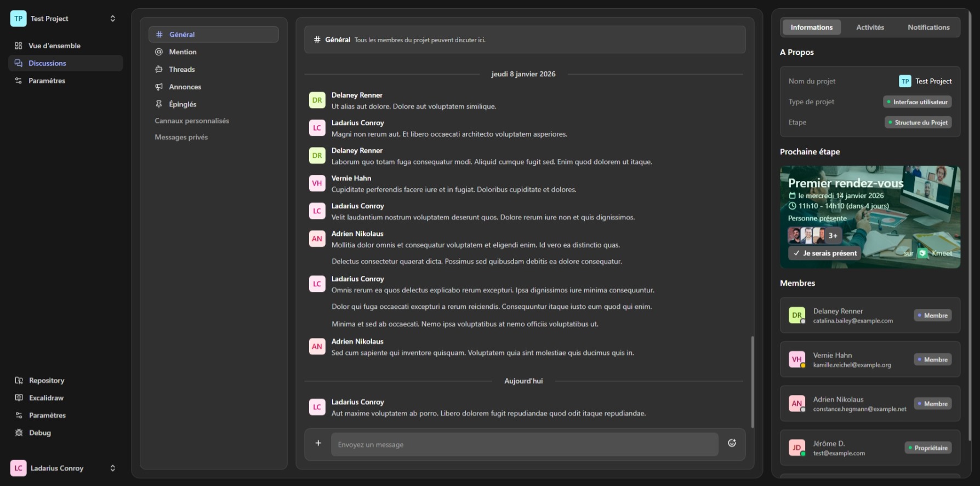Image resolution: width=980 pixels, height=486 pixels.
Task: Open the Debug tool
Action: 39,433
